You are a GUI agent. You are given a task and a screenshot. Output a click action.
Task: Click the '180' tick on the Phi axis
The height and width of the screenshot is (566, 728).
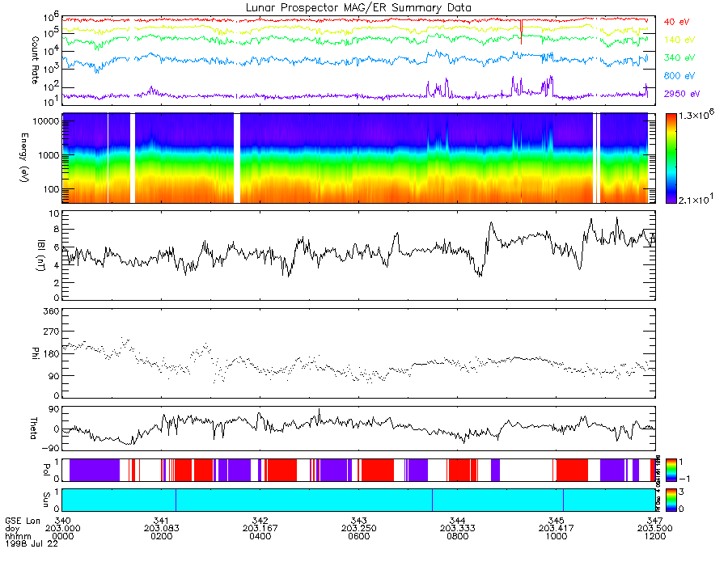(51, 354)
